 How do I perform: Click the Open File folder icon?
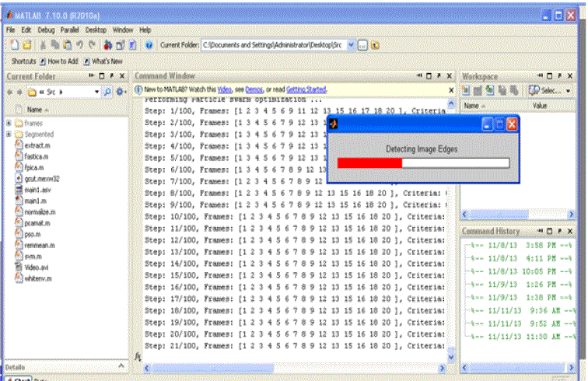(26, 45)
